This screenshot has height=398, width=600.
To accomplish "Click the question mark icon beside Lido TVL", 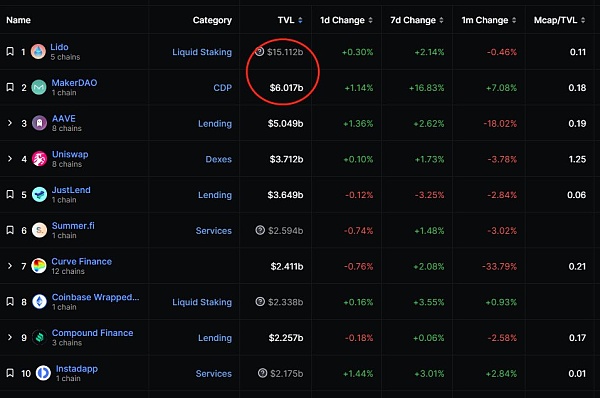I will (x=259, y=51).
